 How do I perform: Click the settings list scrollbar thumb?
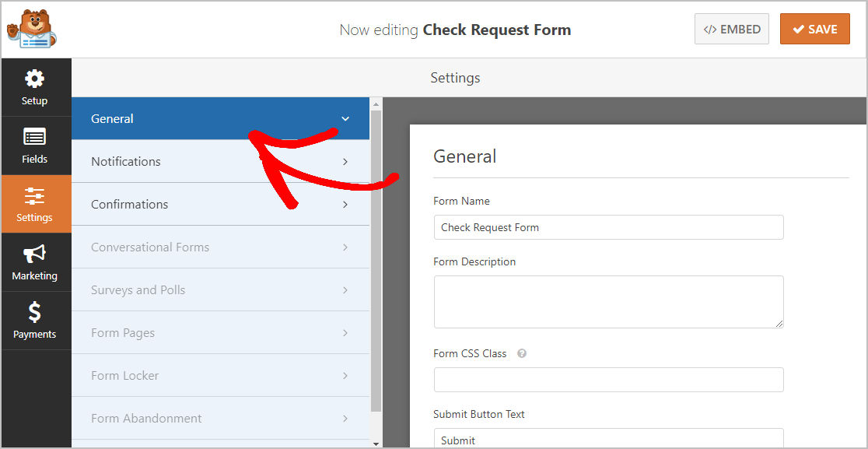pos(376,260)
